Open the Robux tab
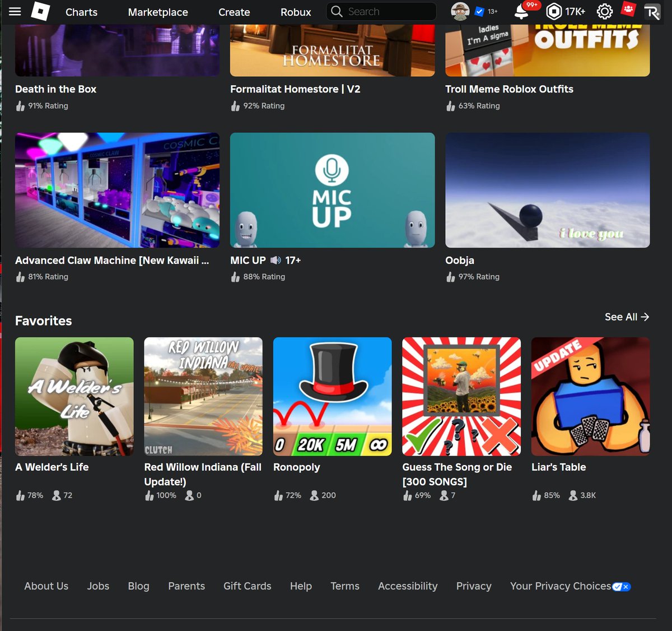The height and width of the screenshot is (631, 672). (x=296, y=12)
